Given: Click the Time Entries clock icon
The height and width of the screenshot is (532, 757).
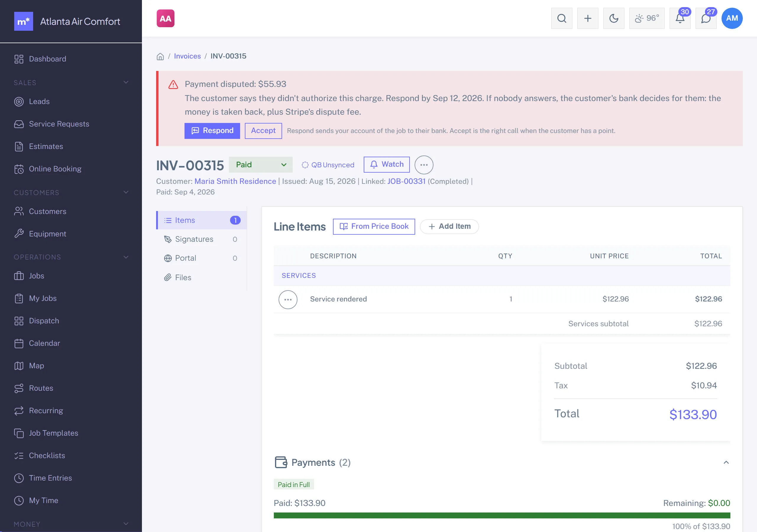Looking at the screenshot, I should click(19, 478).
